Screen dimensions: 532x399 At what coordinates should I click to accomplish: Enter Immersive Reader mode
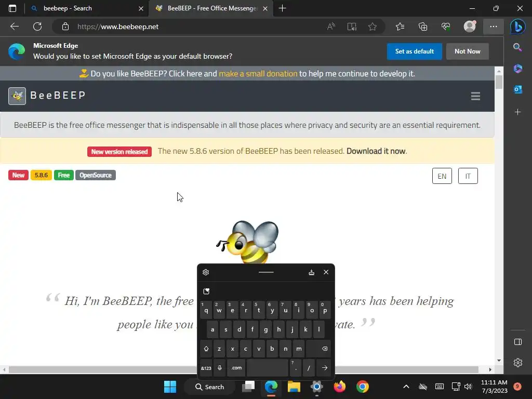(x=352, y=26)
